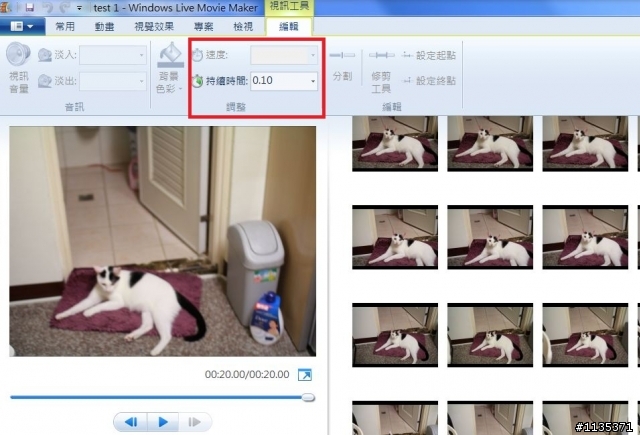Click the Undo arrow in the title bar
Screen dimensions: 640x435
[47, 7]
